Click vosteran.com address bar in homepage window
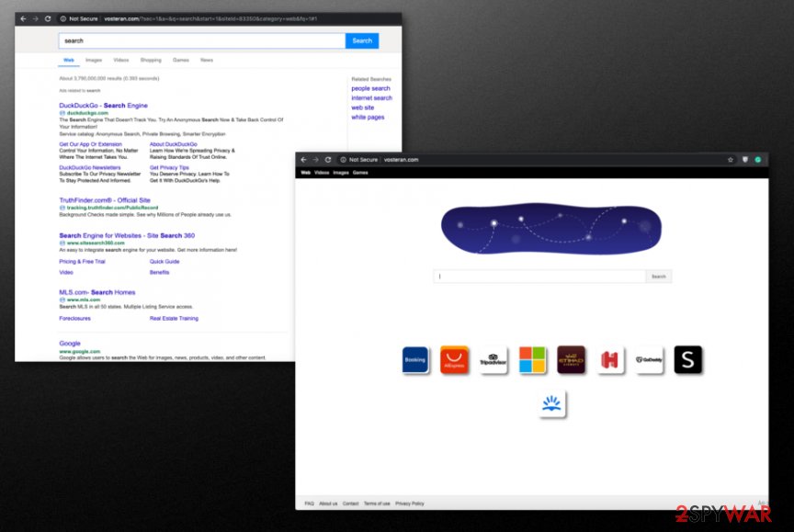 [x=402, y=160]
